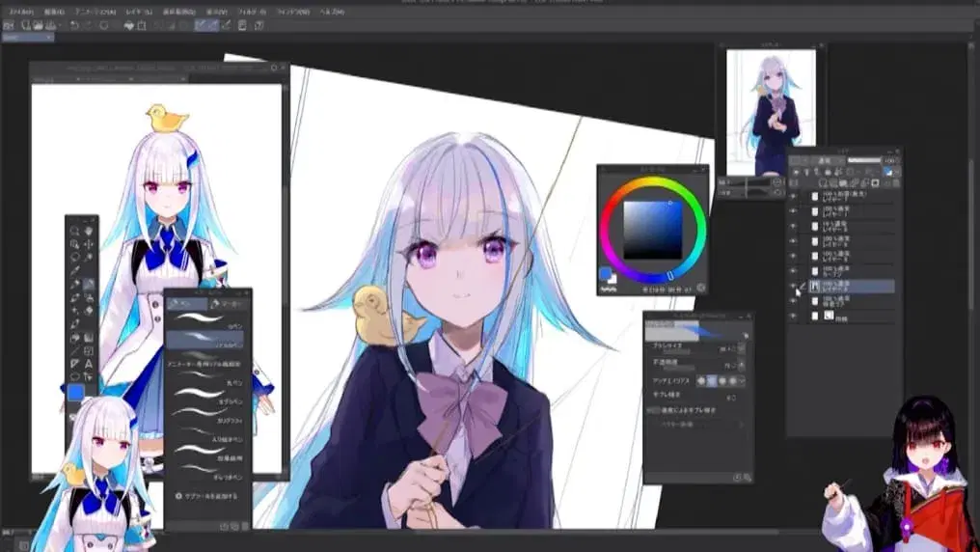Open the layer blending mode dropdown
The width and height of the screenshot is (980, 552).
(825, 160)
